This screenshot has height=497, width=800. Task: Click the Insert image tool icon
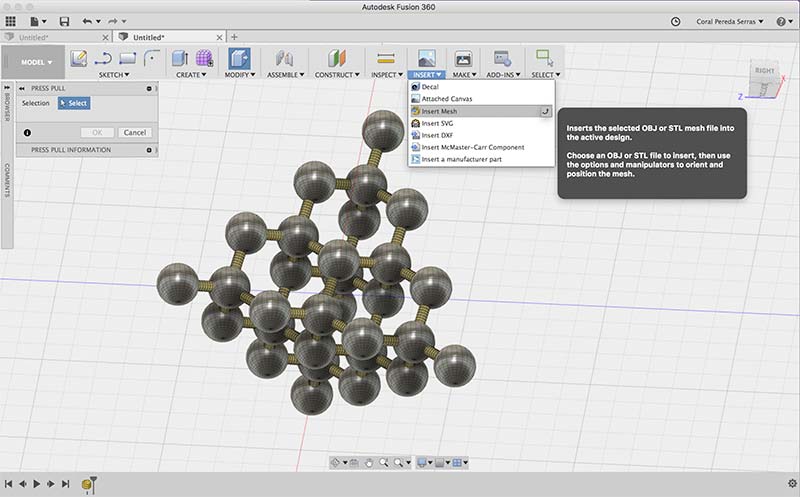pos(427,58)
